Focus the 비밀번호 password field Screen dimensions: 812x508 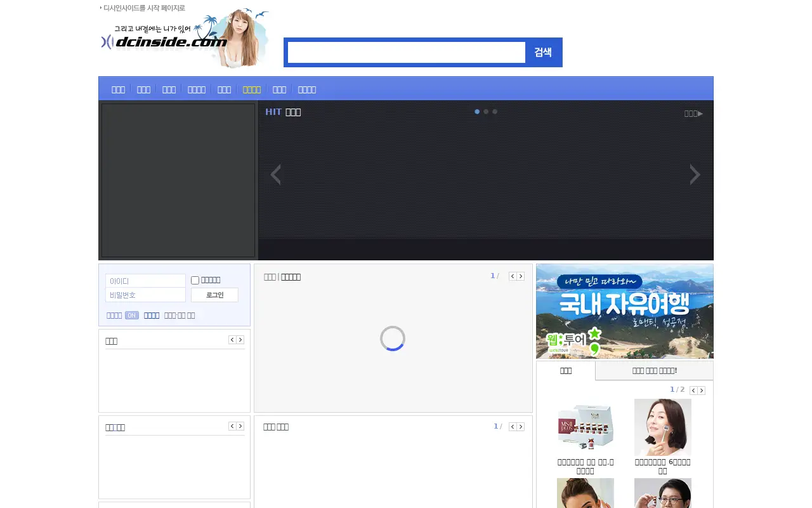(x=145, y=295)
